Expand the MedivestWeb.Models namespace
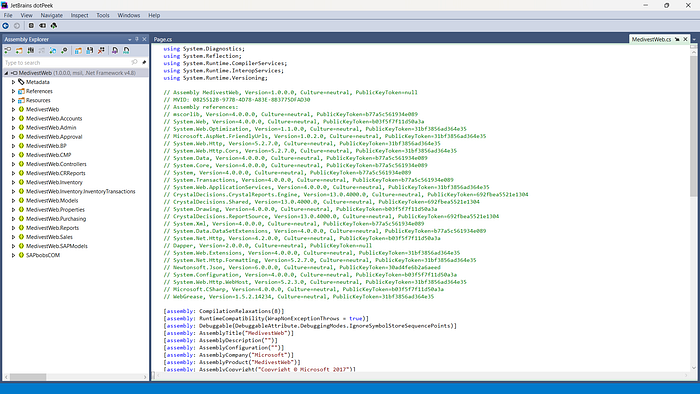700x394 pixels. (x=13, y=200)
